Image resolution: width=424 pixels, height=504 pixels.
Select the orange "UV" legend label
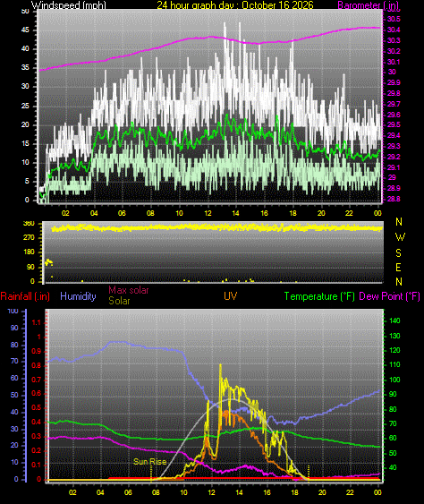click(x=230, y=296)
